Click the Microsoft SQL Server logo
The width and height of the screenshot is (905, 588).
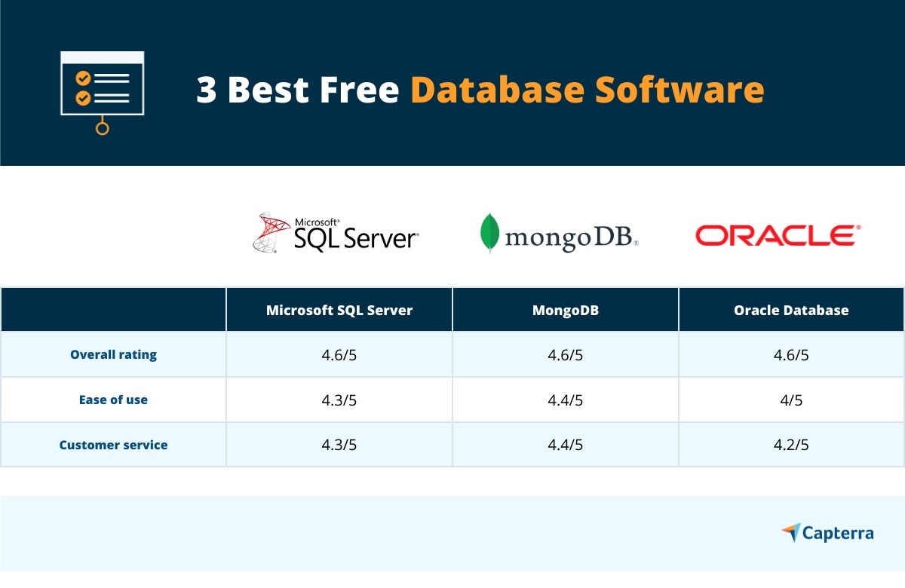(x=336, y=232)
